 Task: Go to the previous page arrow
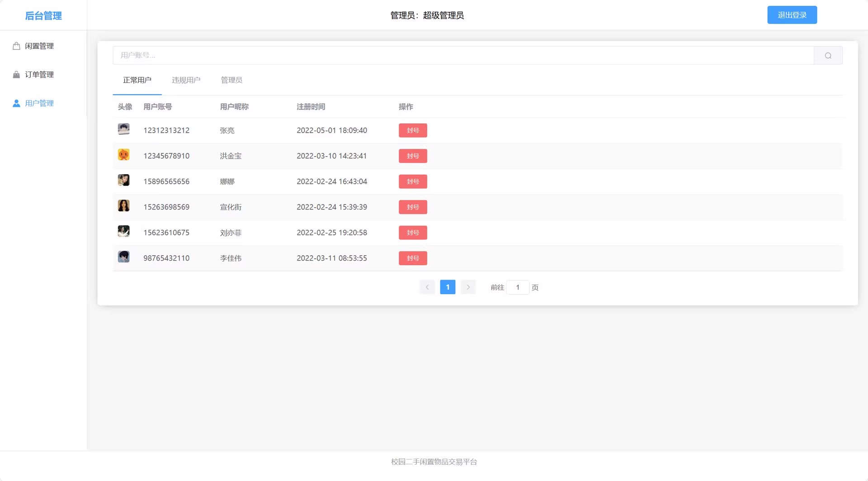427,287
